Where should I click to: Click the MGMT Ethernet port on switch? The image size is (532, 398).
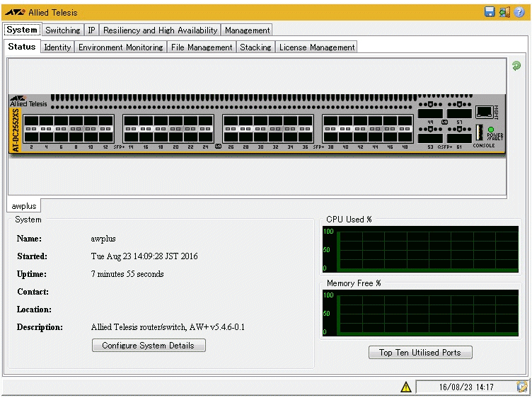tap(485, 112)
